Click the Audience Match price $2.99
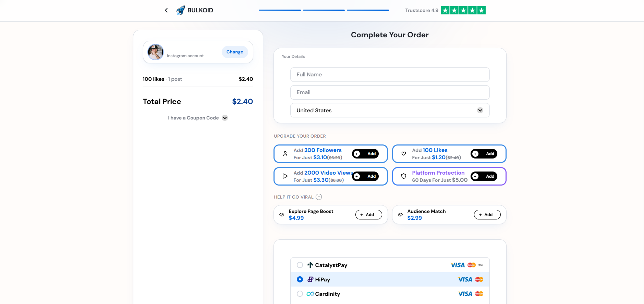 pyautogui.click(x=415, y=218)
